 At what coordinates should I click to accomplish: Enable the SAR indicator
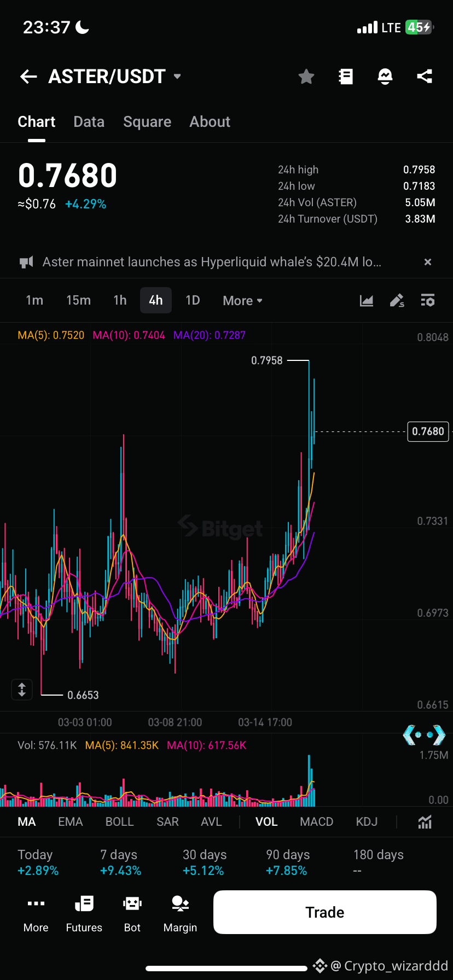click(167, 822)
